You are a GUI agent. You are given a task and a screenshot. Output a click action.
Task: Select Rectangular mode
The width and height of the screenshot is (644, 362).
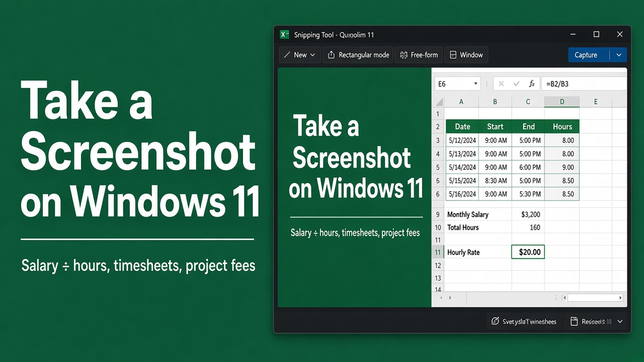tap(359, 55)
